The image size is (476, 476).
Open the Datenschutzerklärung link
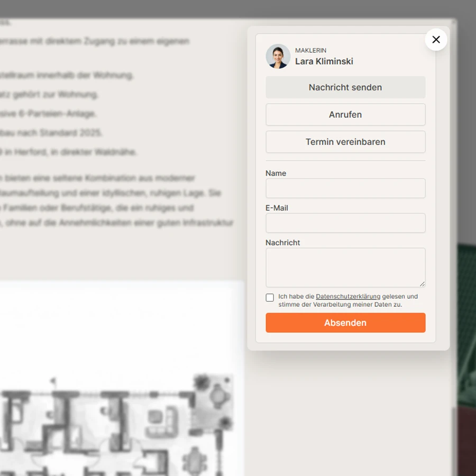(x=348, y=296)
